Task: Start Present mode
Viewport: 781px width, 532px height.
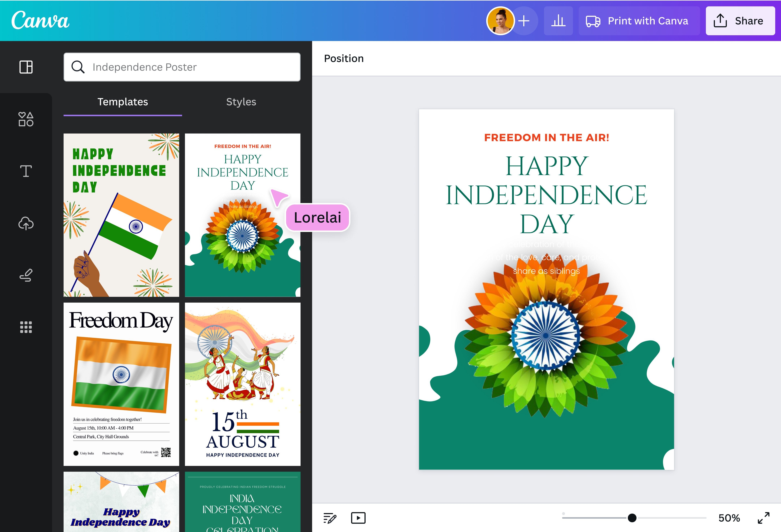Action: pos(358,518)
